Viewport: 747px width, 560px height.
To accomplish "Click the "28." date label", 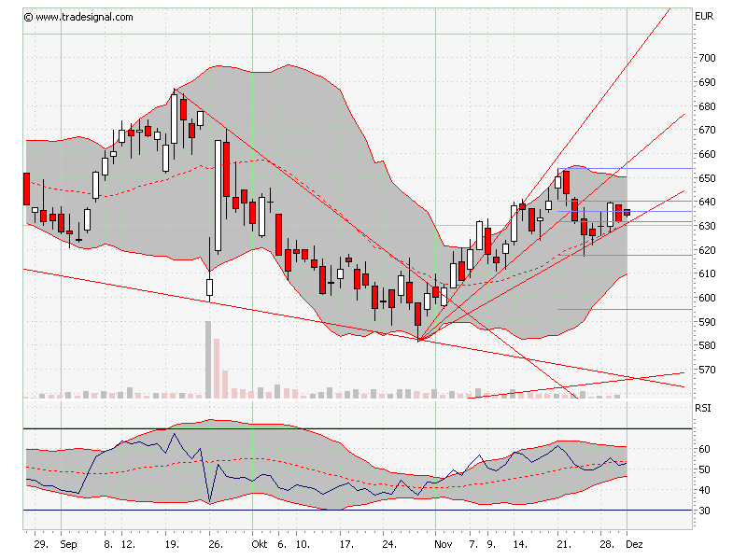I will pos(607,544).
